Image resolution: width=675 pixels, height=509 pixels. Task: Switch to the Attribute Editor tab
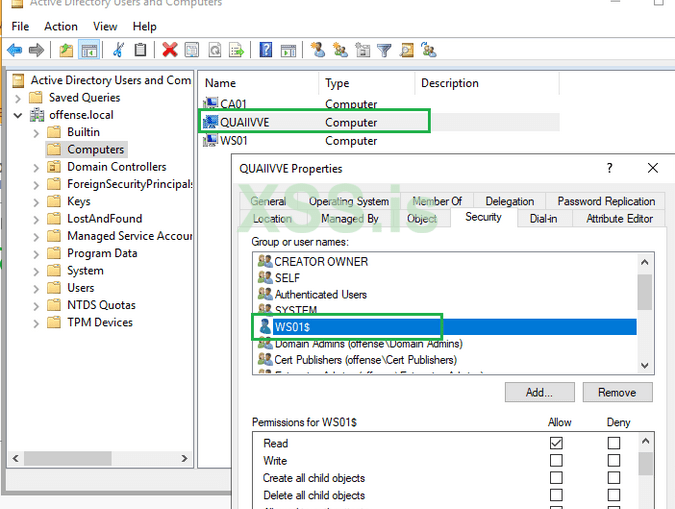pos(619,218)
